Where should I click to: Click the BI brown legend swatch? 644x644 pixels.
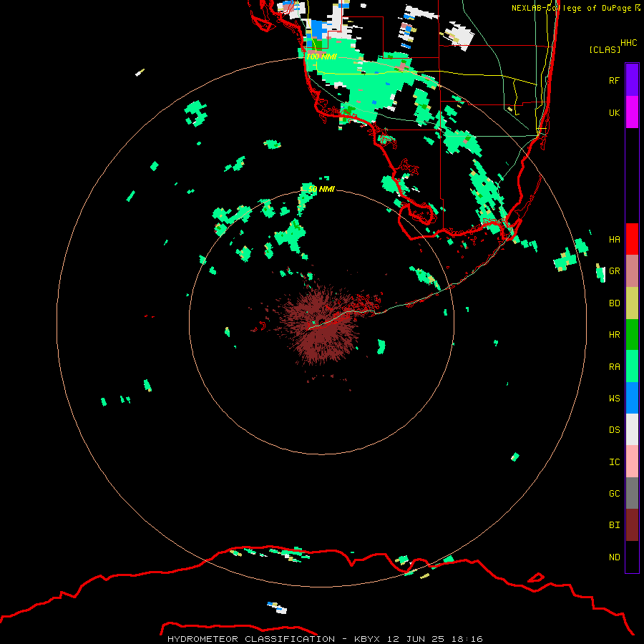(632, 525)
